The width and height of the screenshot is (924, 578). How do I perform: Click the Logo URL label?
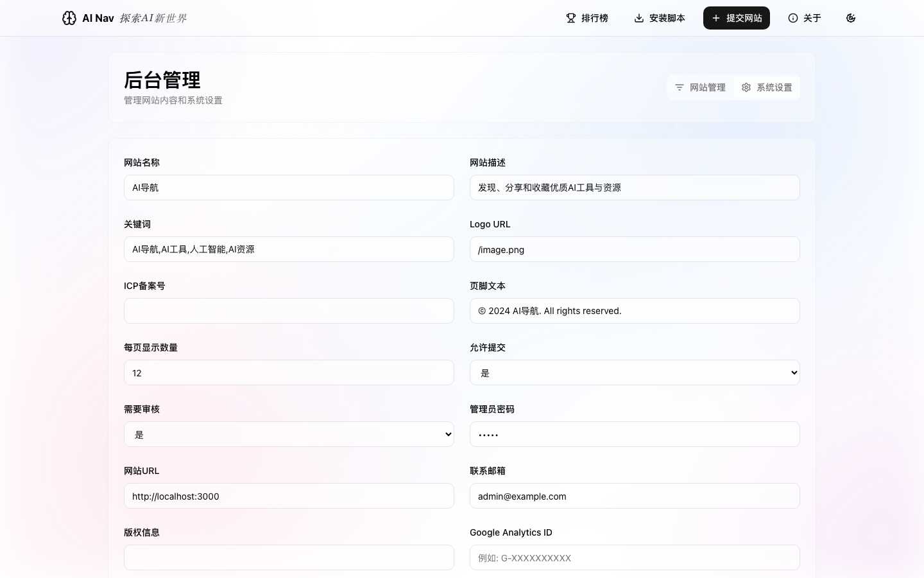tap(490, 224)
